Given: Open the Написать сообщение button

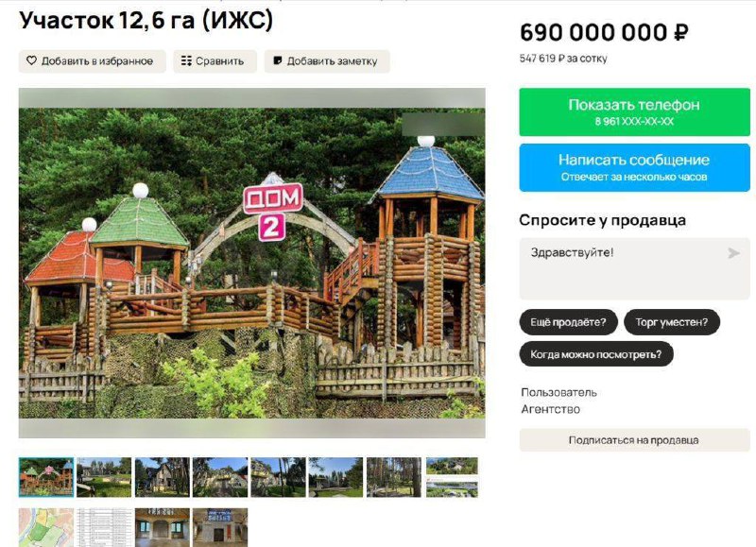Looking at the screenshot, I should pos(634,167).
